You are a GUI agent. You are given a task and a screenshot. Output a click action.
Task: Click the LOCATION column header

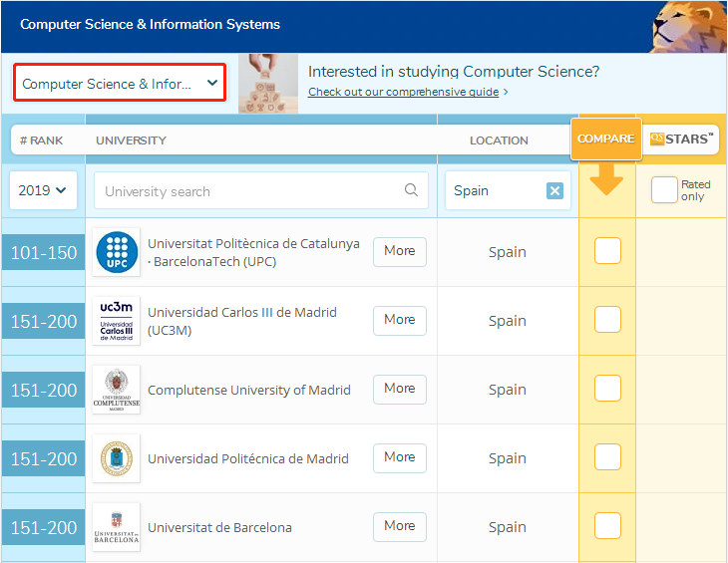(x=499, y=141)
